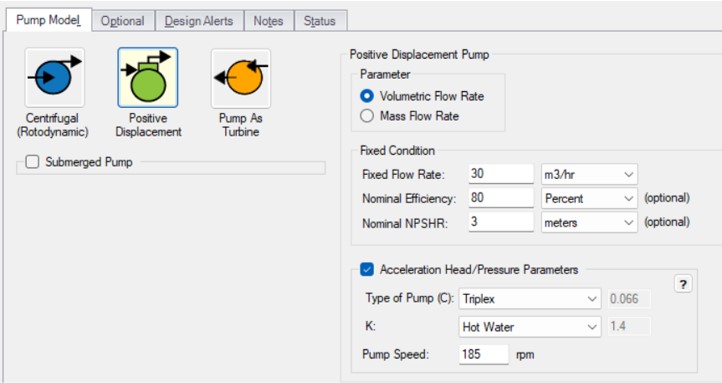722x383 pixels.
Task: Open the Percent efficiency units dropdown
Action: click(589, 198)
